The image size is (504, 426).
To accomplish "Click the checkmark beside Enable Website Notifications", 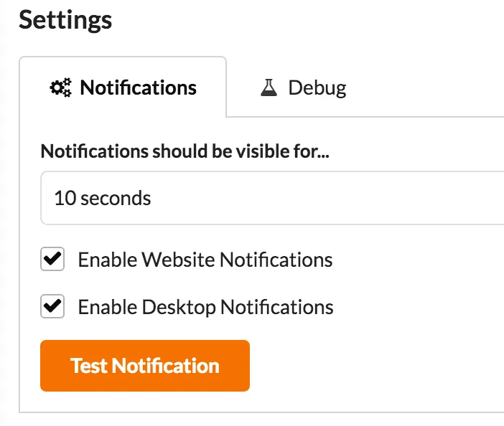I will 52,259.
